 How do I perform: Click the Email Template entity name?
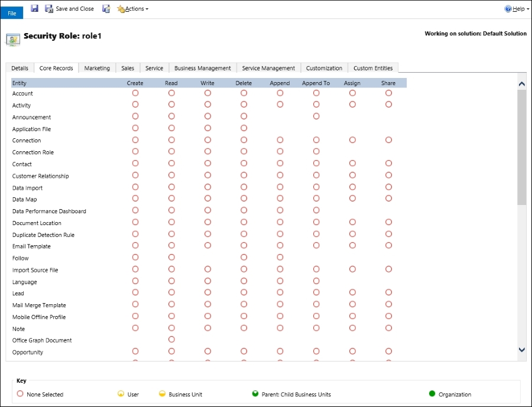[x=31, y=246]
